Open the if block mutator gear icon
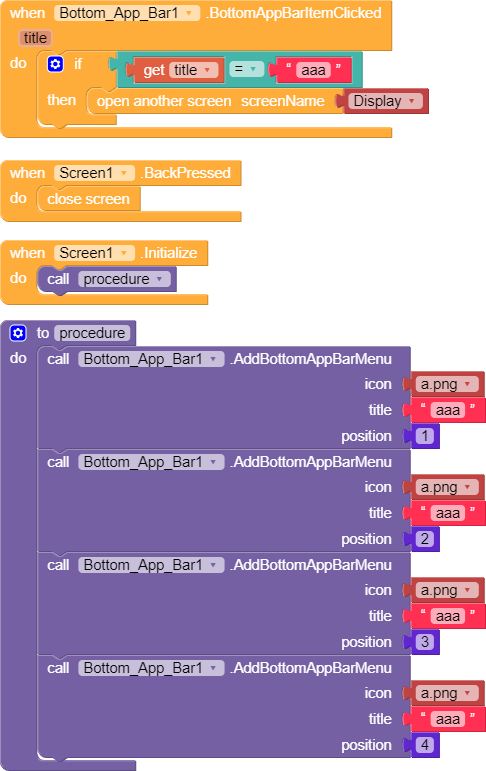This screenshot has width=486, height=771. point(55,64)
